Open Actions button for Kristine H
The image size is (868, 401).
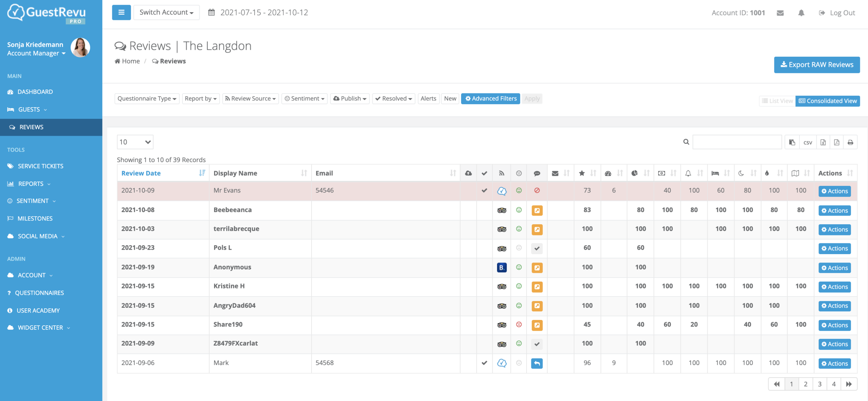[x=834, y=287]
